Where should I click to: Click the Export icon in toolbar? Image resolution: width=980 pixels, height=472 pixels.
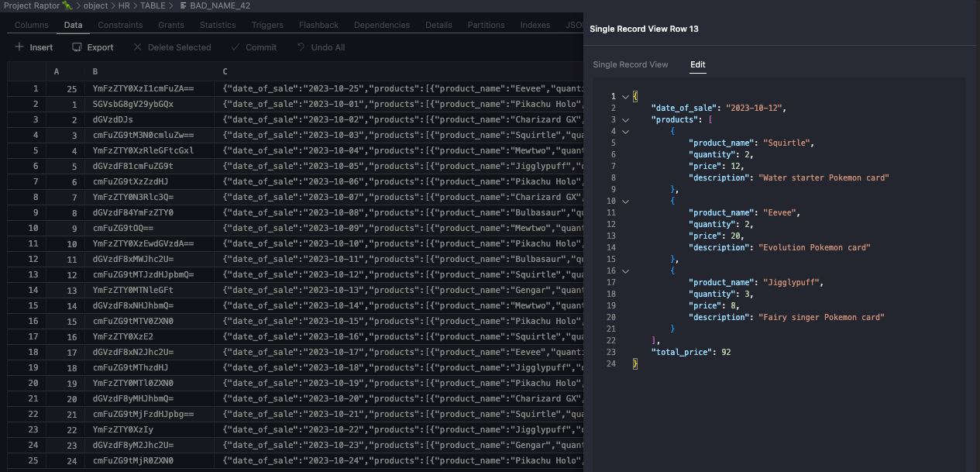(77, 47)
